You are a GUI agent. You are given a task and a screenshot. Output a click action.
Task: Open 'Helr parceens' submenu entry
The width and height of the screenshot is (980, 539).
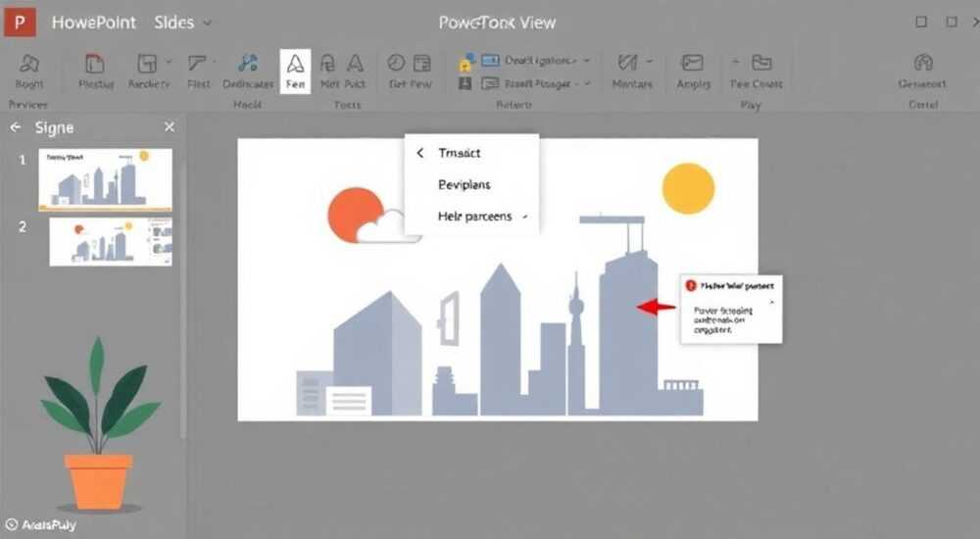click(x=474, y=217)
